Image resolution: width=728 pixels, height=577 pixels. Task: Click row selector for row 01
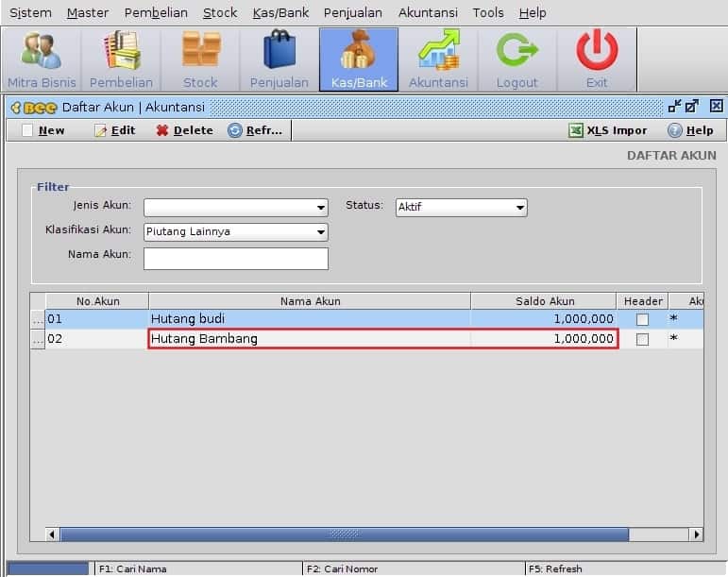pos(38,319)
